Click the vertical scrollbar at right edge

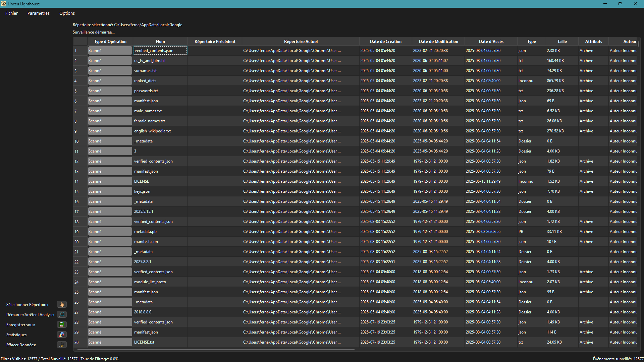639,44
